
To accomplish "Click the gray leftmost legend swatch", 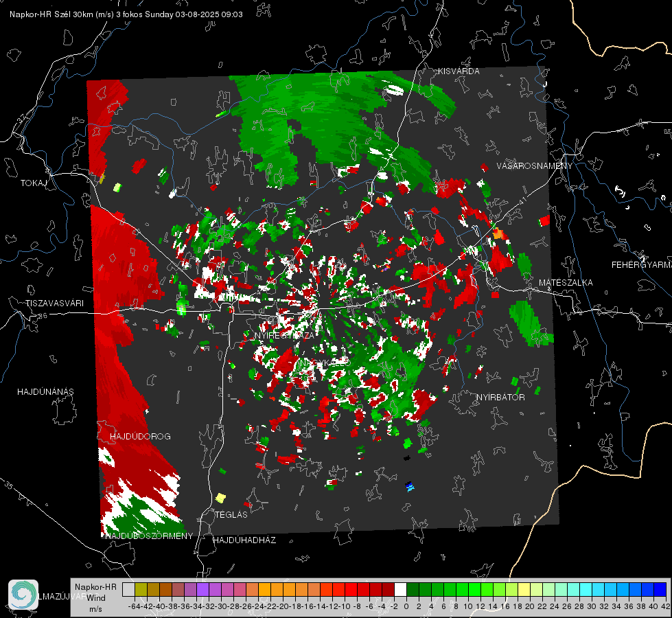I will [x=128, y=589].
